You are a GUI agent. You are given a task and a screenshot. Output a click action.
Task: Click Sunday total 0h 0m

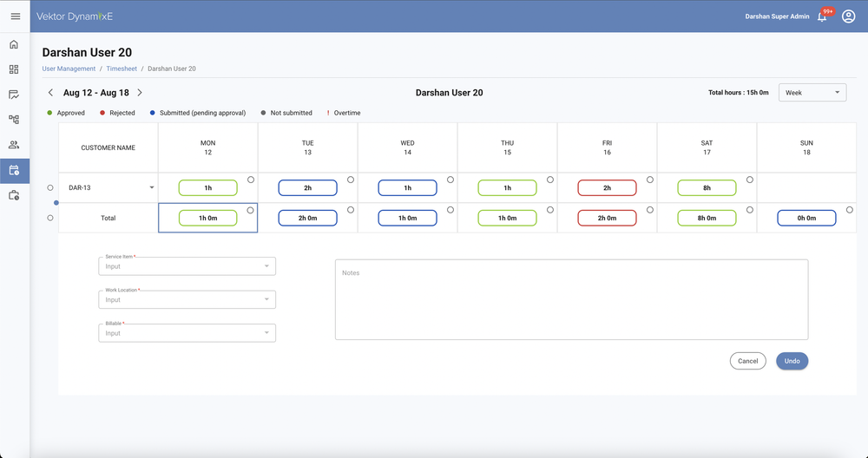(x=806, y=218)
